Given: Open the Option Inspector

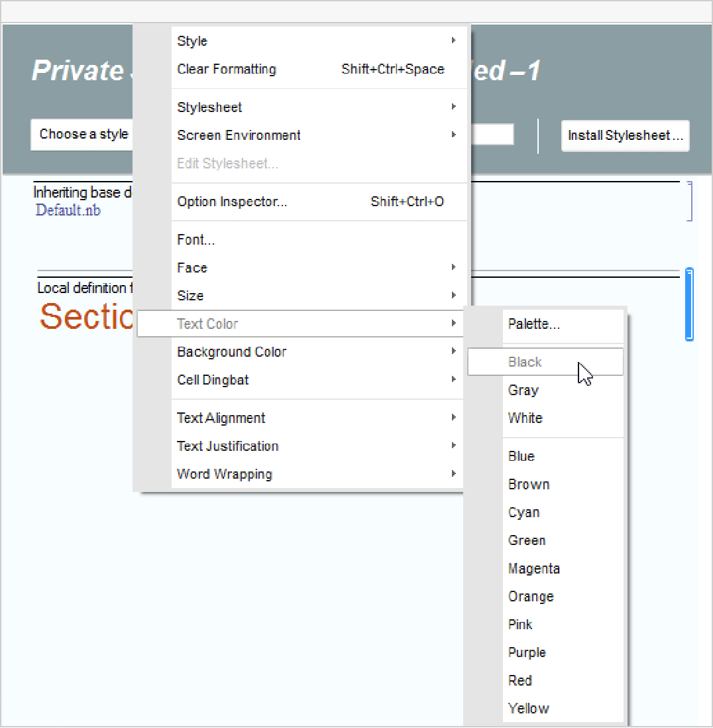Looking at the screenshot, I should [232, 202].
